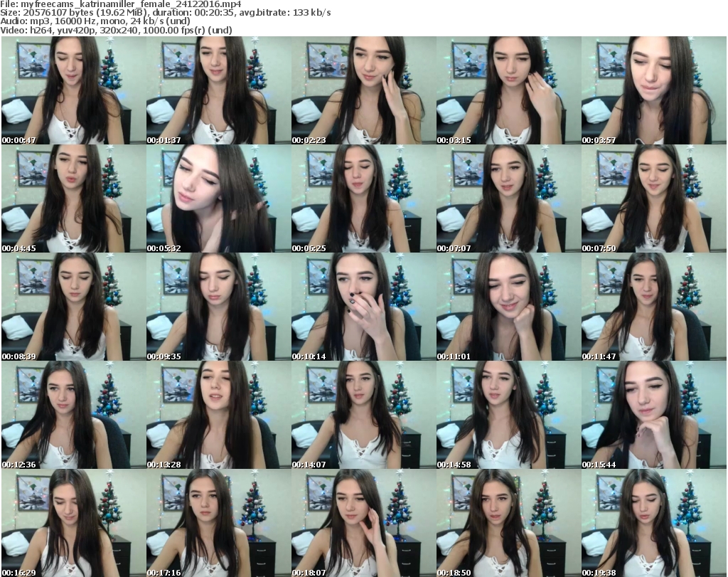The height and width of the screenshot is (577, 728).
Task: Click the 00:17:16 thumbnail
Action: (219, 523)
